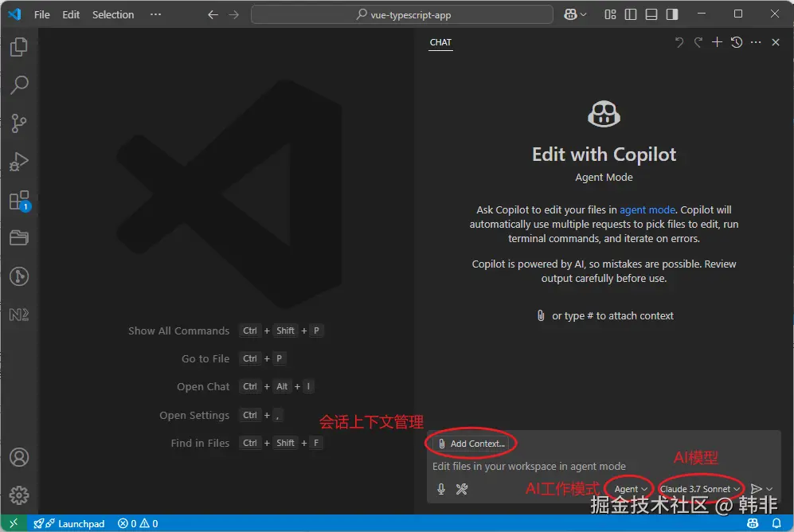Click the Open Chat text

click(x=203, y=387)
